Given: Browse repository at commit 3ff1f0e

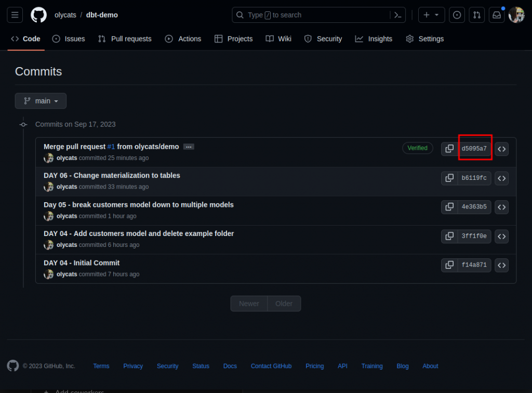Looking at the screenshot, I should pyautogui.click(x=501, y=236).
